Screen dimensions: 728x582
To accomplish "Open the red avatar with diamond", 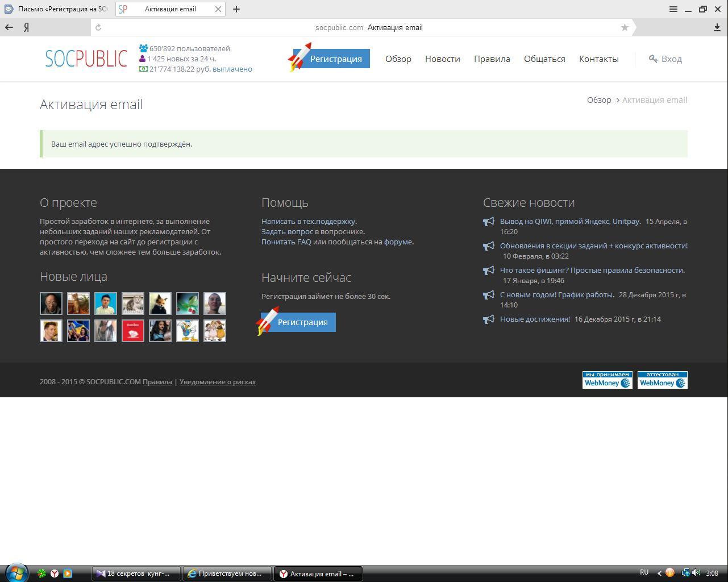I will click(x=133, y=331).
